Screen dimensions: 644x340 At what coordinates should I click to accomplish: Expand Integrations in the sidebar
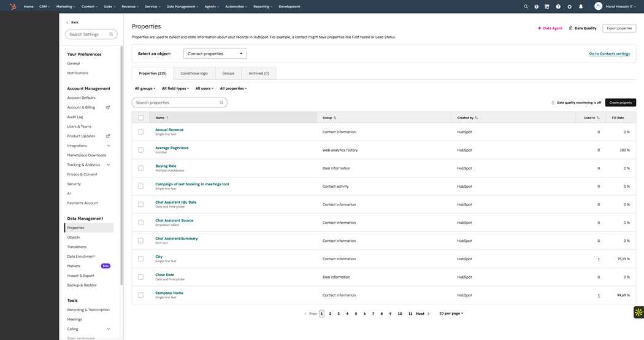pyautogui.click(x=109, y=145)
